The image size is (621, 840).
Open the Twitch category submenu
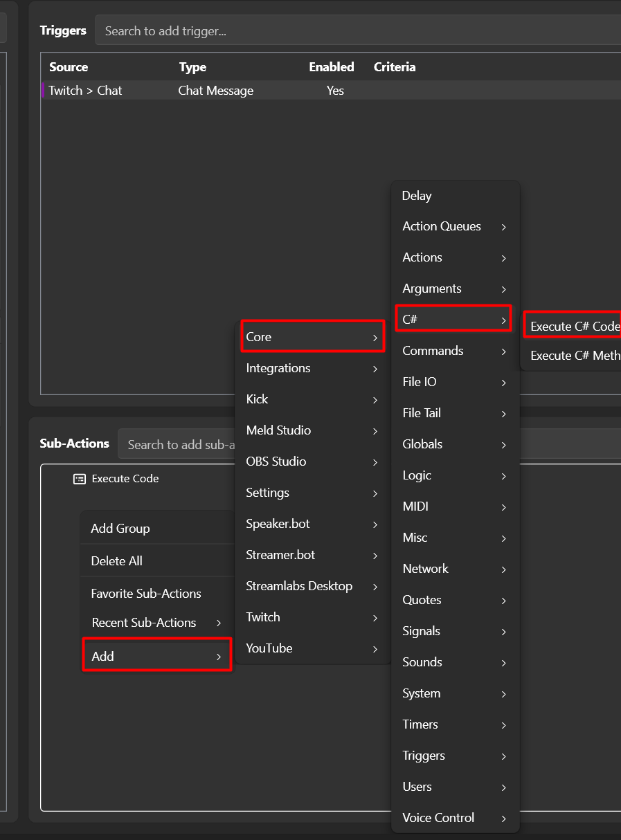point(312,617)
